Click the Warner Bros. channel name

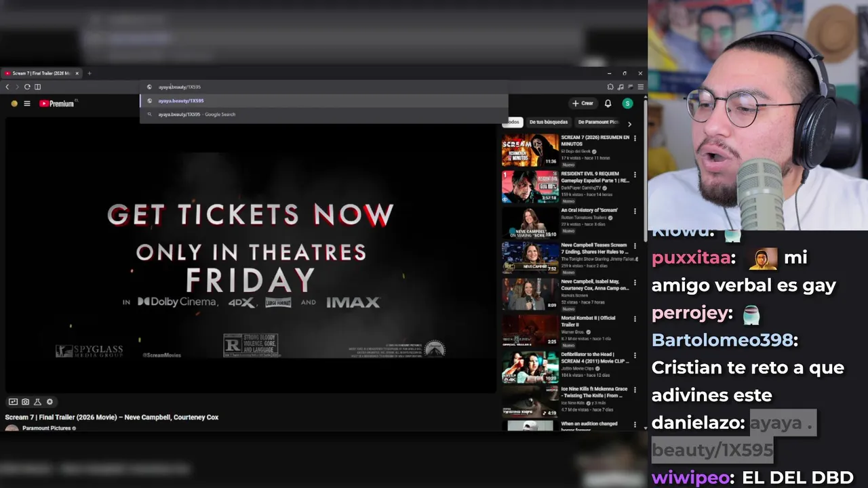(573, 332)
